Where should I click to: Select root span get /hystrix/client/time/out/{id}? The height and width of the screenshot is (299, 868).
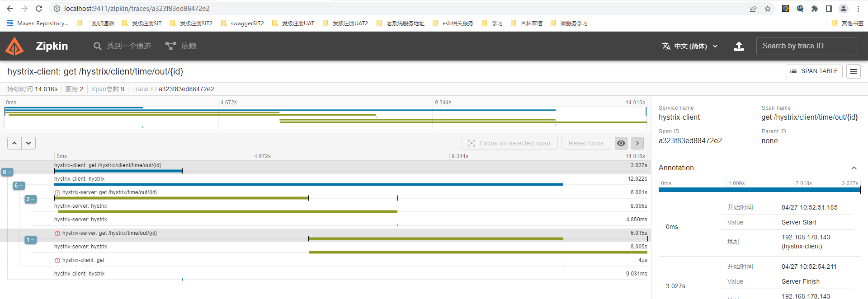click(351, 168)
